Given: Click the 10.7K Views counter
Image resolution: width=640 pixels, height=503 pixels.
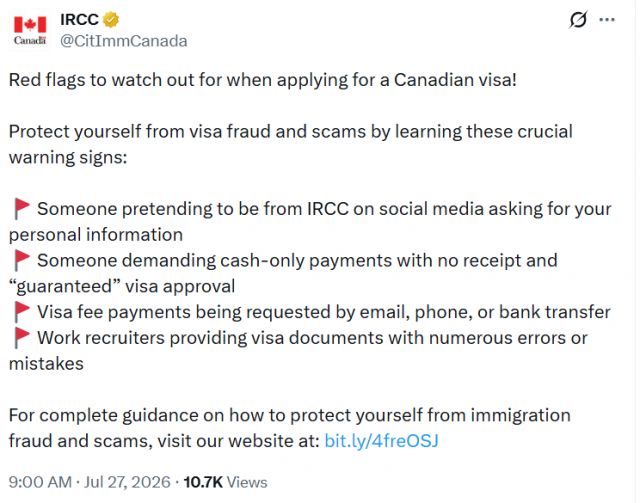Looking at the screenshot, I should (x=225, y=482).
